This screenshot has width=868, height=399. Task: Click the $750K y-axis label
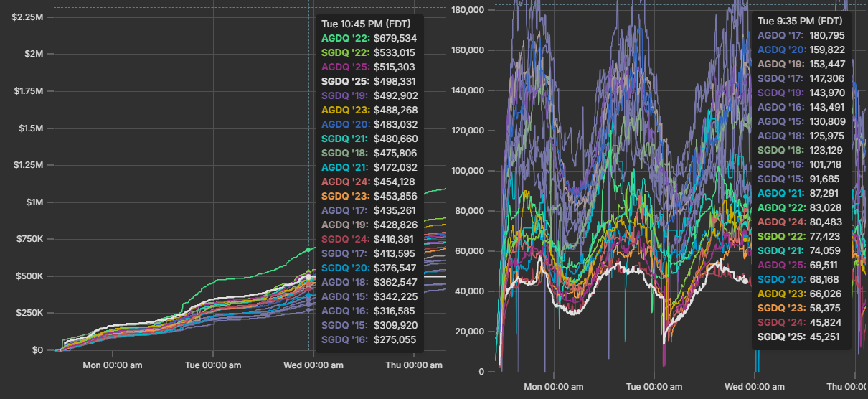pos(29,240)
